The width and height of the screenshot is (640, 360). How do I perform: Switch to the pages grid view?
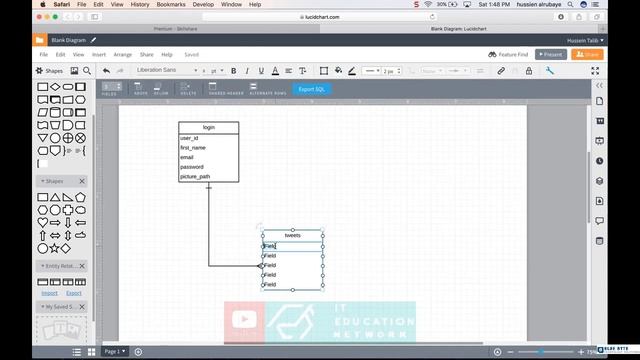click(x=91, y=352)
